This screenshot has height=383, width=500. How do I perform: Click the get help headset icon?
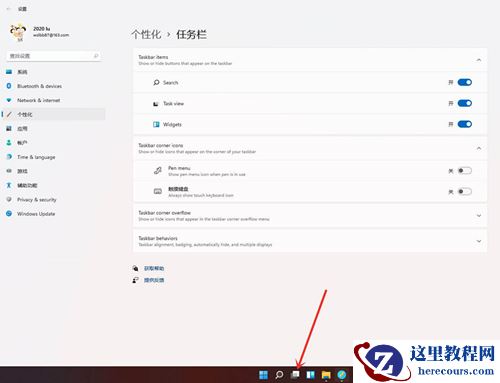(135, 268)
